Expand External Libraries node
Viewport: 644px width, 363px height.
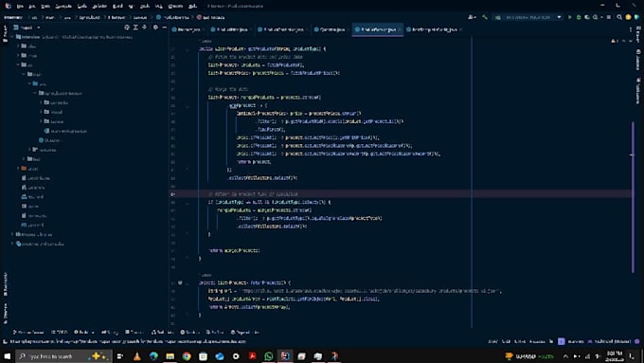tap(12, 234)
